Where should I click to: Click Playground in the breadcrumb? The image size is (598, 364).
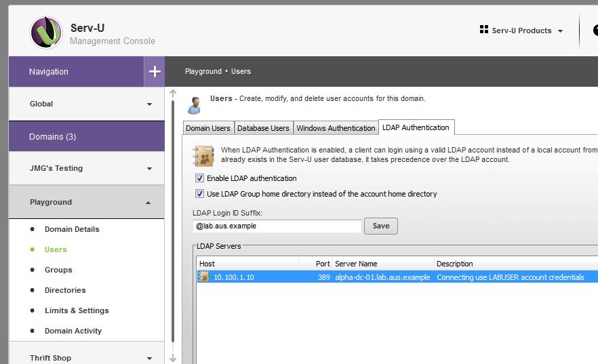point(203,71)
